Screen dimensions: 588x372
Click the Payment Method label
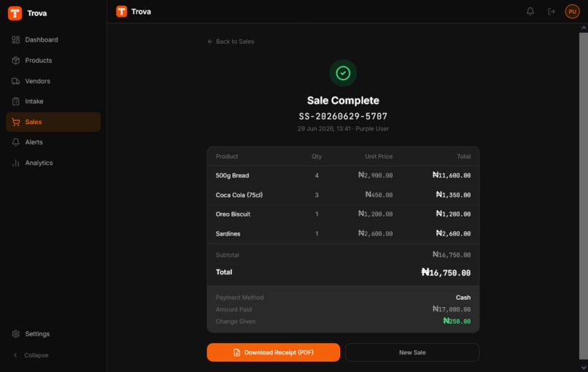[239, 298]
